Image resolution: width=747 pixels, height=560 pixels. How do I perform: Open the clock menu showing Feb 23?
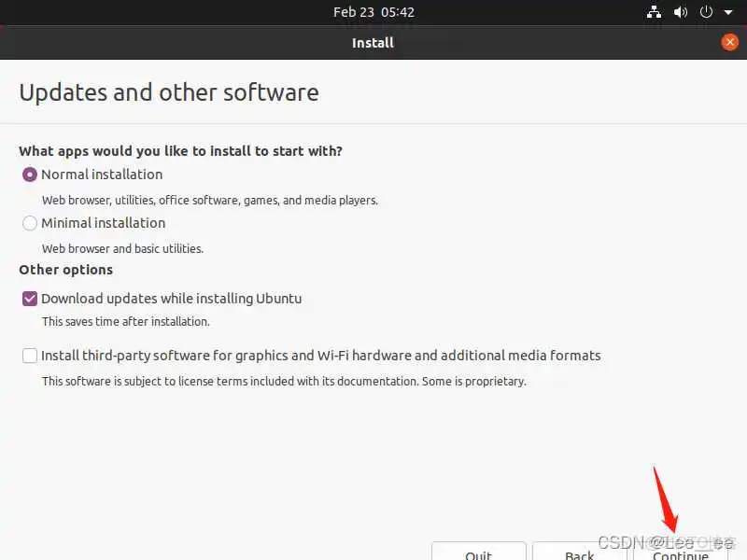tap(374, 12)
